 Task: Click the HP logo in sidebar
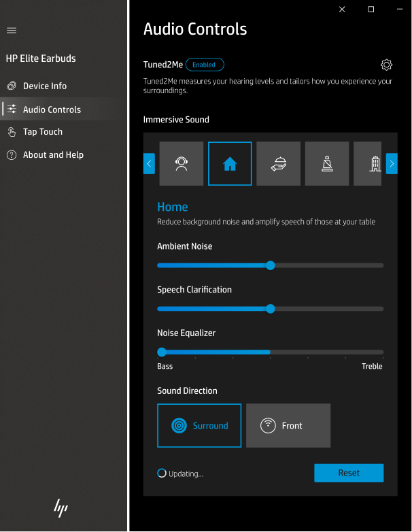tap(61, 508)
